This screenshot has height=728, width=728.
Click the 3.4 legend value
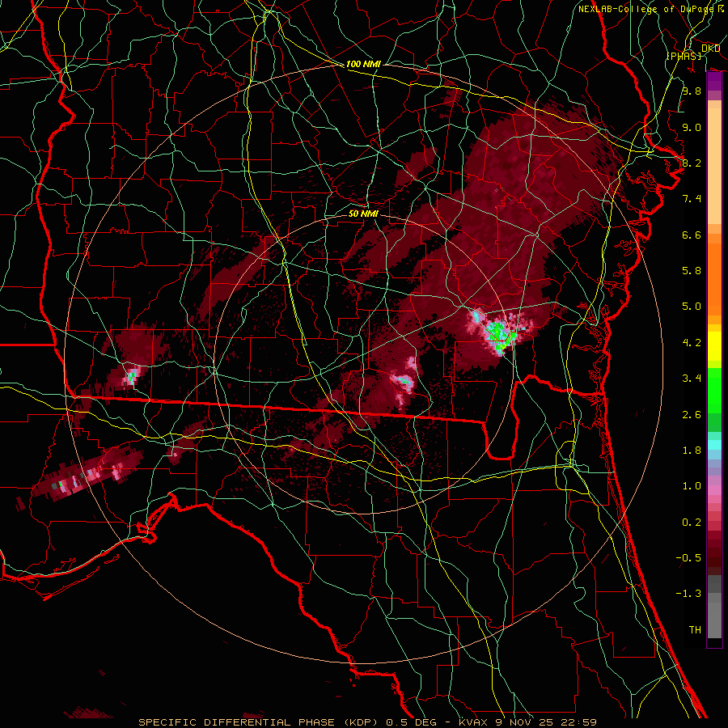point(692,379)
